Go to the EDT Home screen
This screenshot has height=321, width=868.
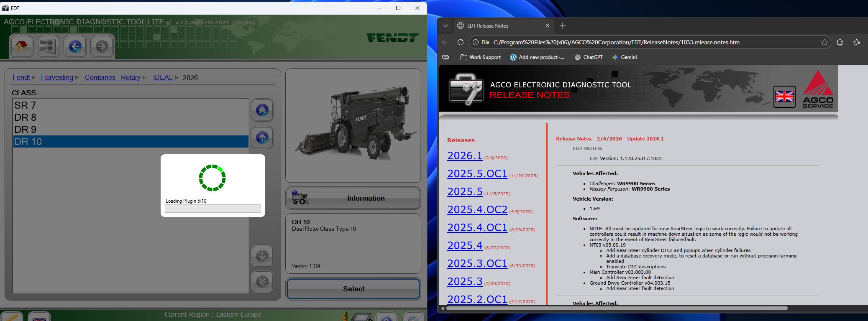pyautogui.click(x=21, y=46)
